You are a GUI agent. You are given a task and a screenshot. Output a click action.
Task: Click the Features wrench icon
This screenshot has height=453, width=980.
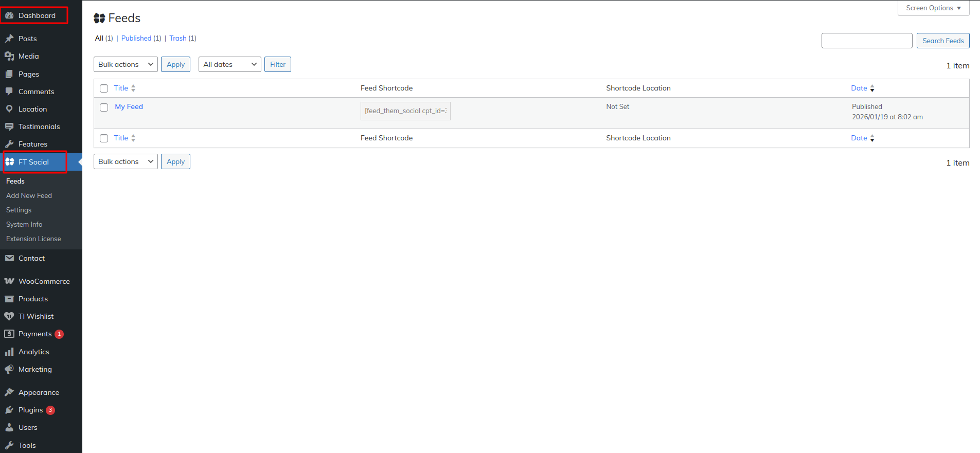[x=9, y=144]
